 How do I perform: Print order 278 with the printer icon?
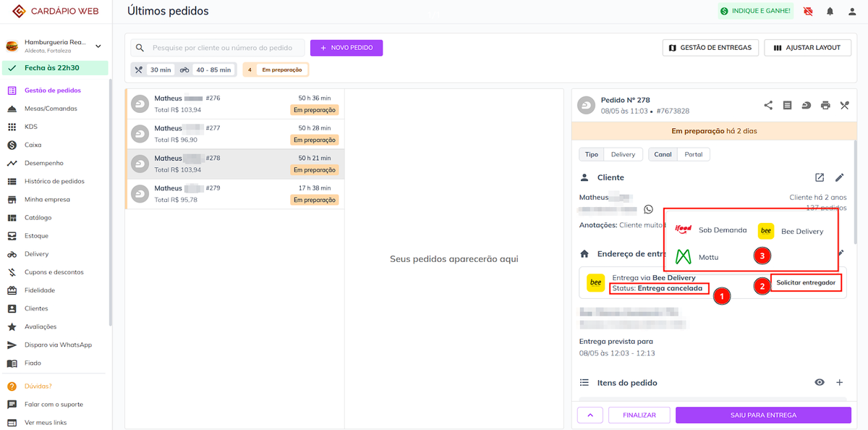(x=825, y=105)
